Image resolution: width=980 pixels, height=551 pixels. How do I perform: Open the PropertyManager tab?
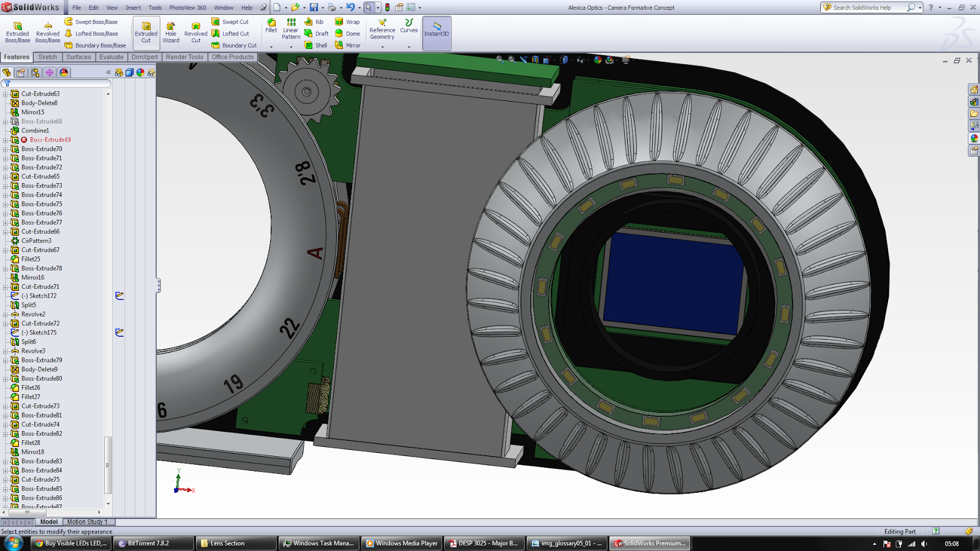[x=21, y=72]
